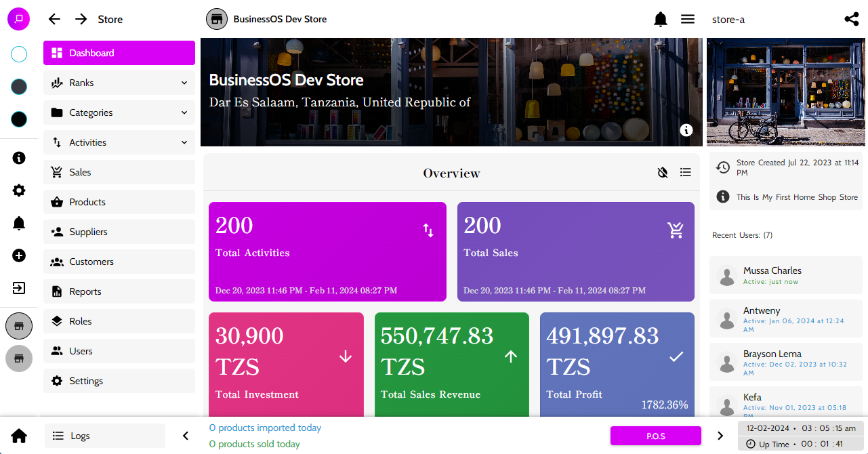The height and width of the screenshot is (454, 868).
Task: Open the Products menu item
Action: pos(119,202)
